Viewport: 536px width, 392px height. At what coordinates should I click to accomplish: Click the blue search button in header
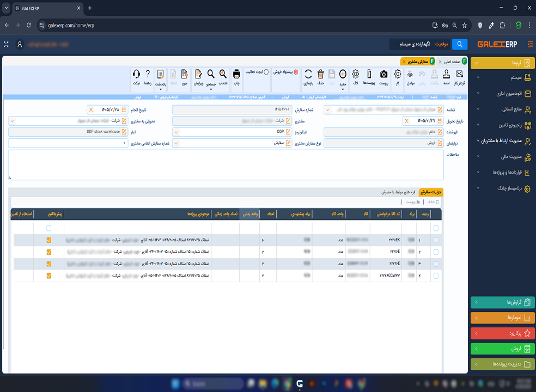pos(460,44)
